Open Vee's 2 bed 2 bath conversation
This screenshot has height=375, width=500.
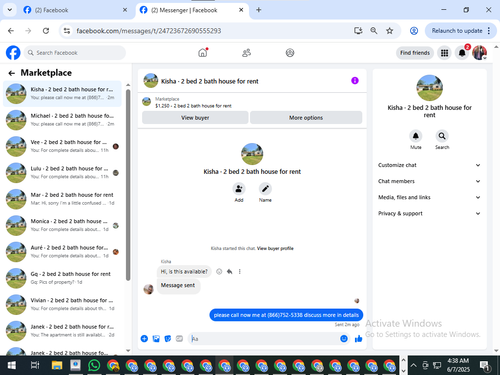[x=62, y=146]
